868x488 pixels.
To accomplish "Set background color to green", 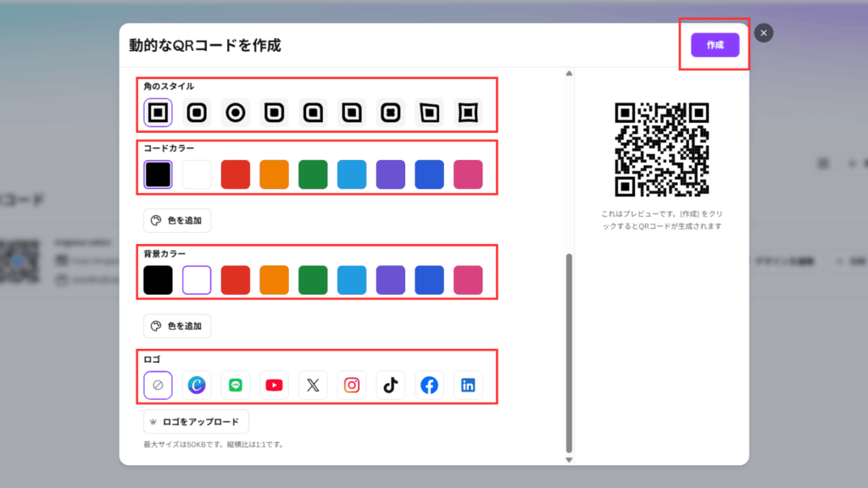I will tap(313, 280).
